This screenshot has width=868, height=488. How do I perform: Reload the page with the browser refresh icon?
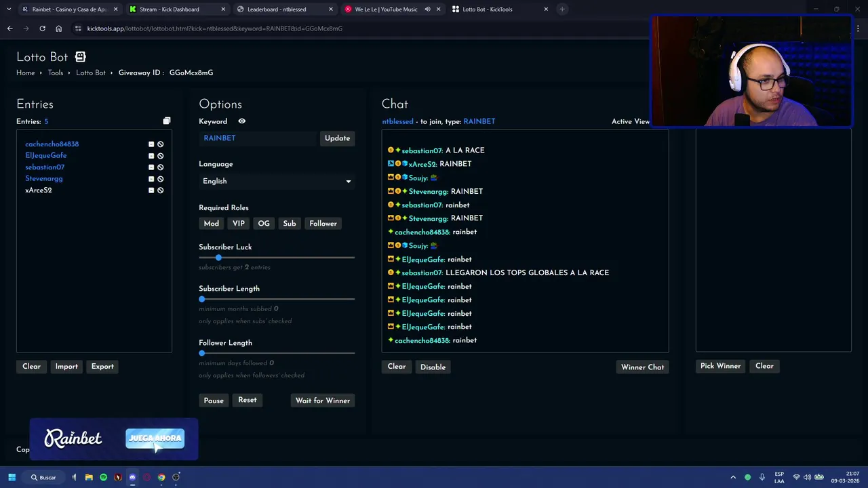point(42,28)
